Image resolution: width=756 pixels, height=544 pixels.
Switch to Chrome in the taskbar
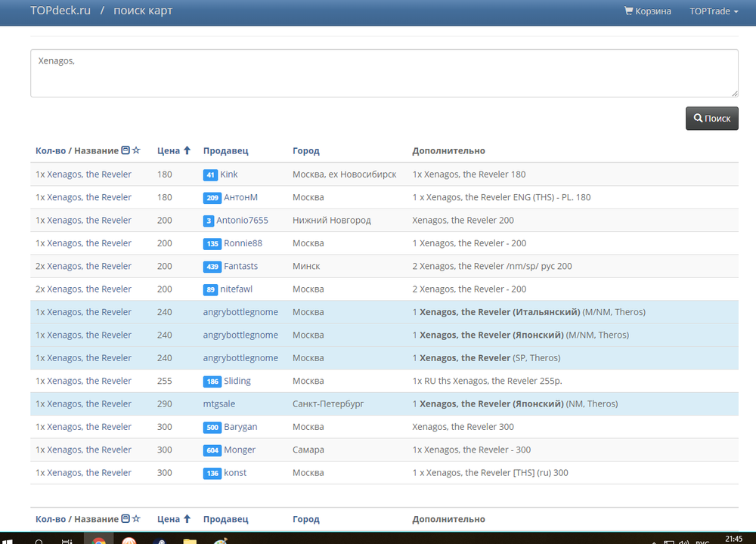pyautogui.click(x=98, y=541)
